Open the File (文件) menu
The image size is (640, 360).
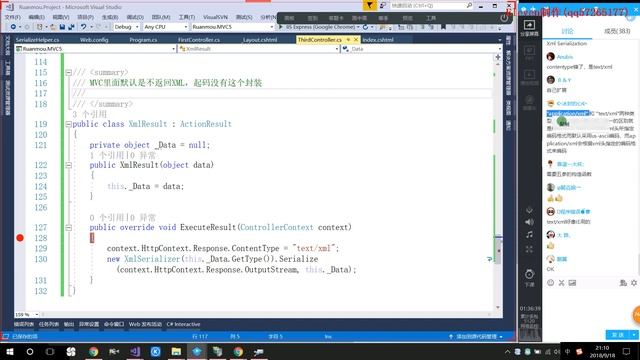click(12, 17)
